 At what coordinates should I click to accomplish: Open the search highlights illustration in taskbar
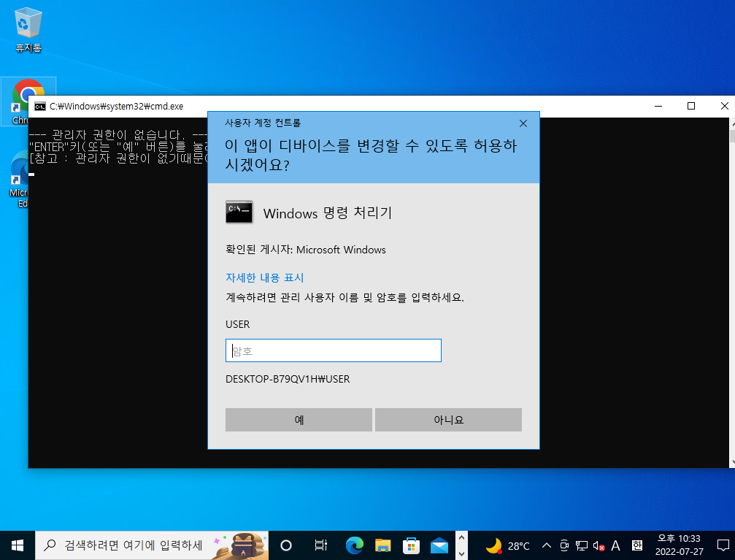[240, 545]
